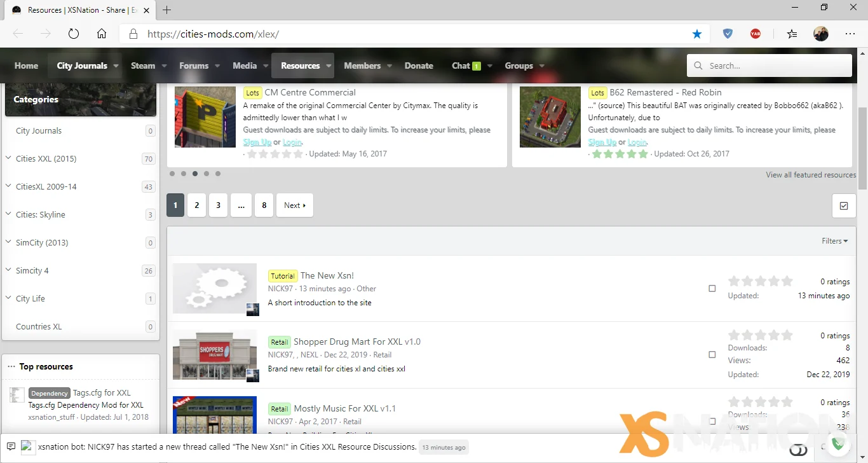Toggle the blue favorite star in address bar
Screen dimensions: 868x463
(697, 34)
